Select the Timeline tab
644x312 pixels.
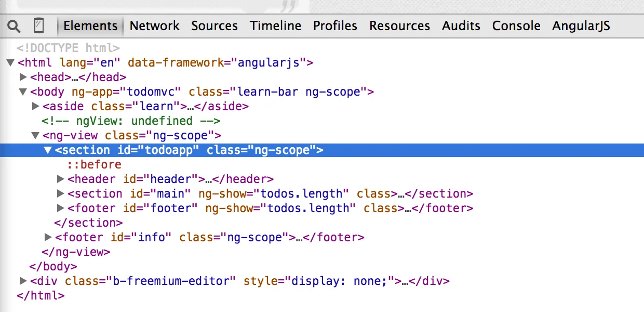coord(275,25)
